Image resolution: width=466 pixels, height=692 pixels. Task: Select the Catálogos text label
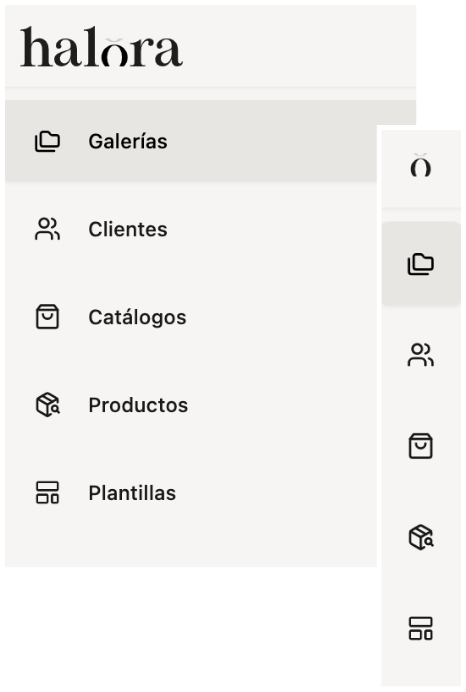click(137, 317)
